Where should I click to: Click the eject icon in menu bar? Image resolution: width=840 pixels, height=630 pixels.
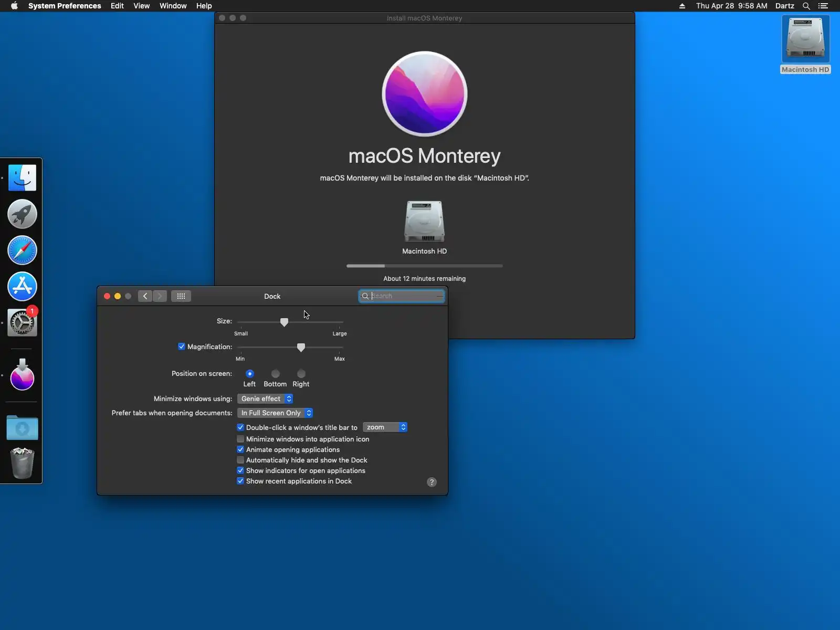point(682,6)
